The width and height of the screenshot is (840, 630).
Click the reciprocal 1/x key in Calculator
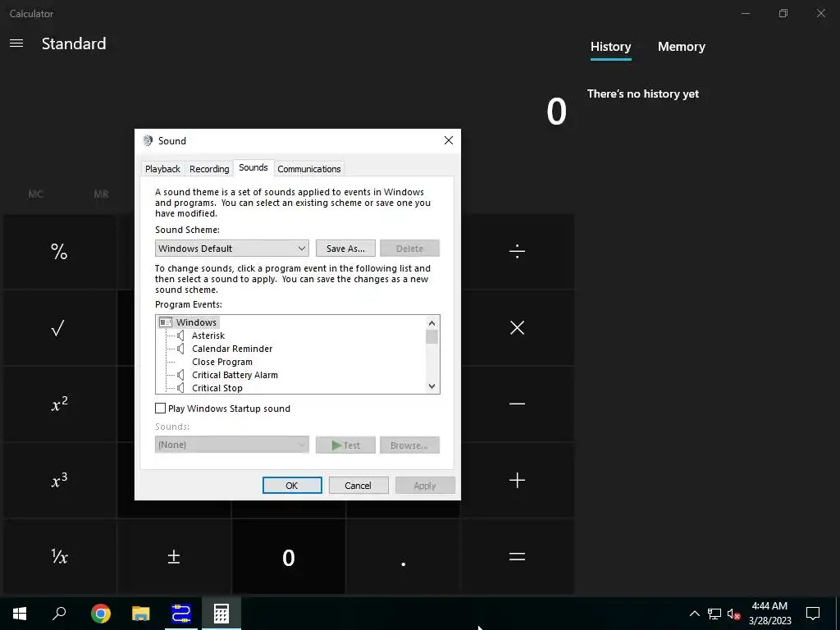(59, 557)
